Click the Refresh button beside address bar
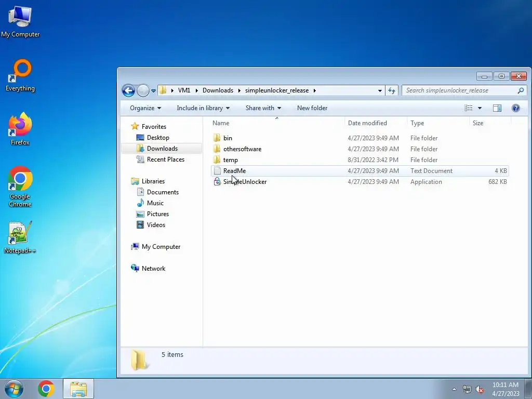532x399 pixels. click(392, 90)
